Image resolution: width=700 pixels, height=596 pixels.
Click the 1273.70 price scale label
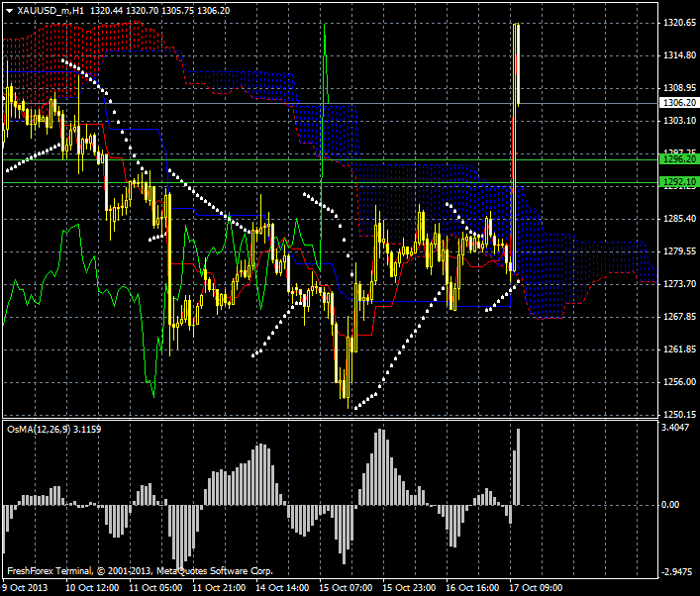coord(679,284)
